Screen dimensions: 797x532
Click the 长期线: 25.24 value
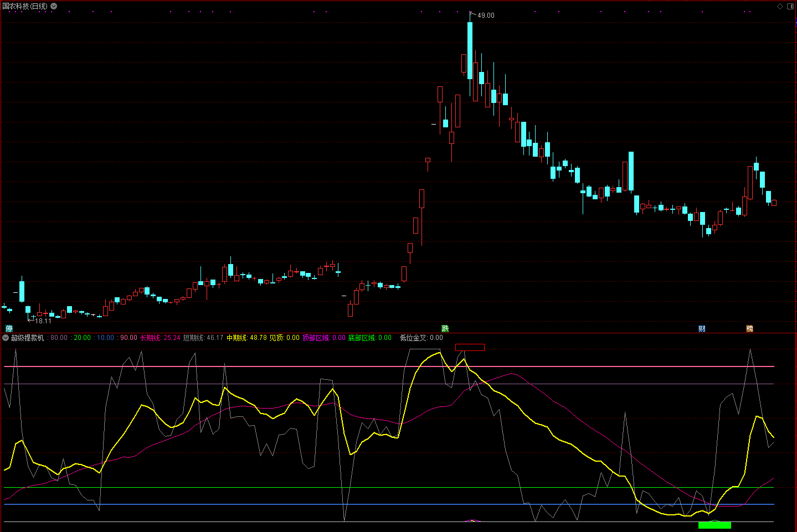tap(160, 338)
